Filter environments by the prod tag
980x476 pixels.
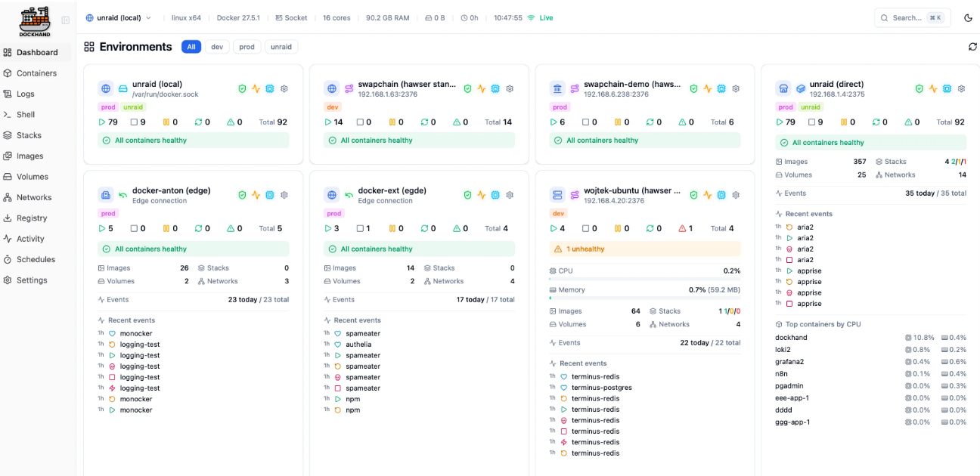pos(247,47)
